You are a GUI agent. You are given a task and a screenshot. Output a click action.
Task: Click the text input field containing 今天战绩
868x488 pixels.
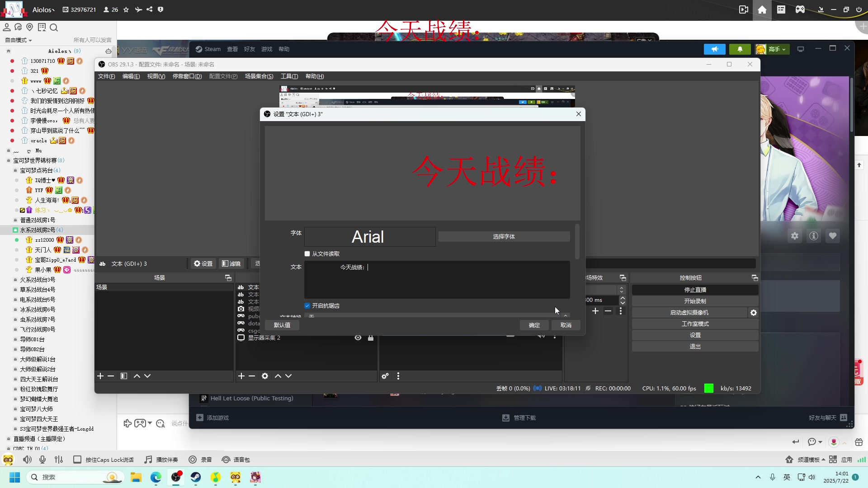click(437, 280)
